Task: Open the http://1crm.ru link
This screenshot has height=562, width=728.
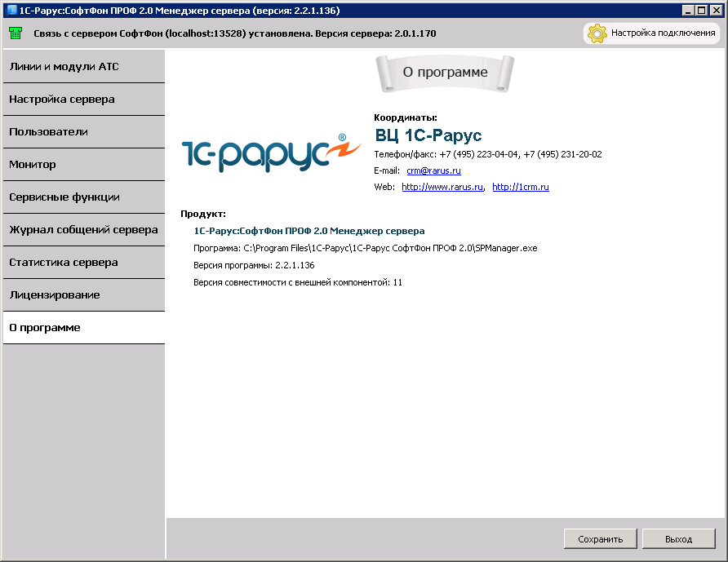Action: coord(521,187)
